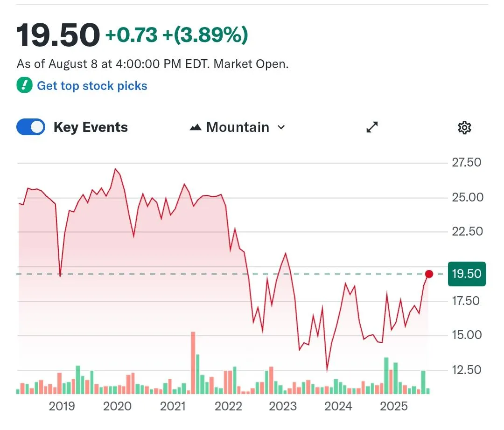Toggle the Key Events switch off
504x430 pixels.
point(31,127)
